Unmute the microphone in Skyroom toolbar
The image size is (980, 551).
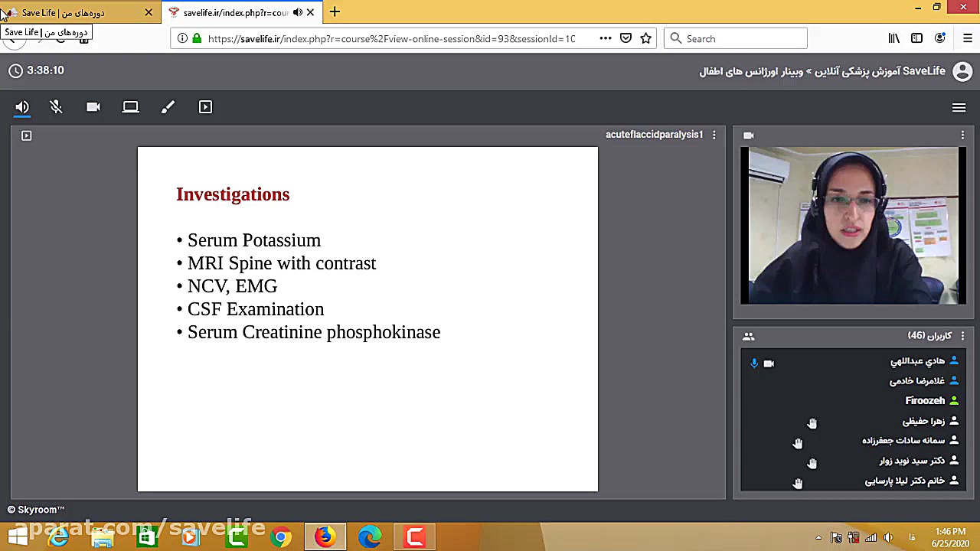point(56,107)
